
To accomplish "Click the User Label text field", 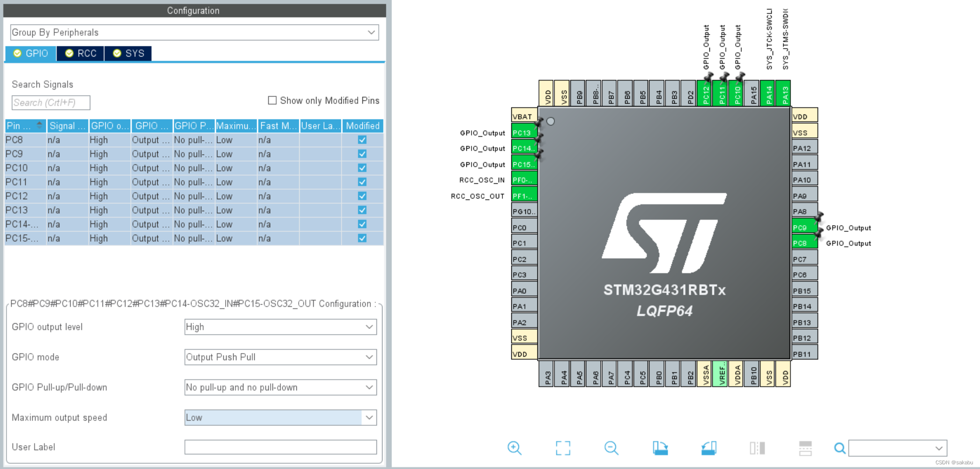I will (280, 447).
